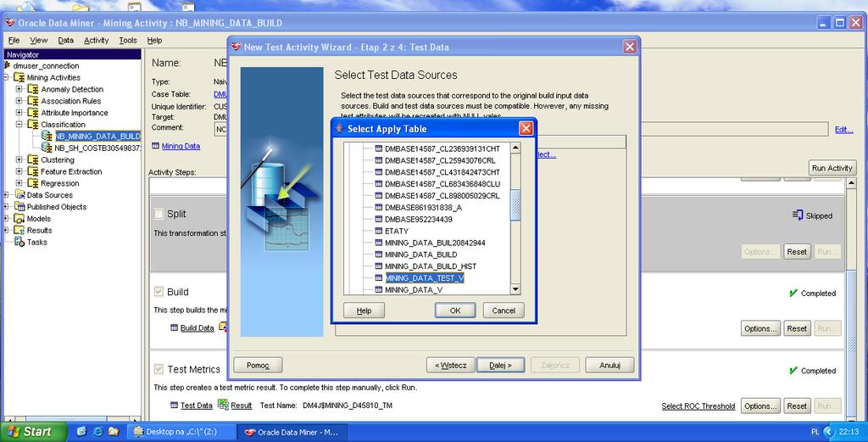Image resolution: width=868 pixels, height=442 pixels.
Task: Toggle the Test Metrics step checkbox
Action: point(159,369)
